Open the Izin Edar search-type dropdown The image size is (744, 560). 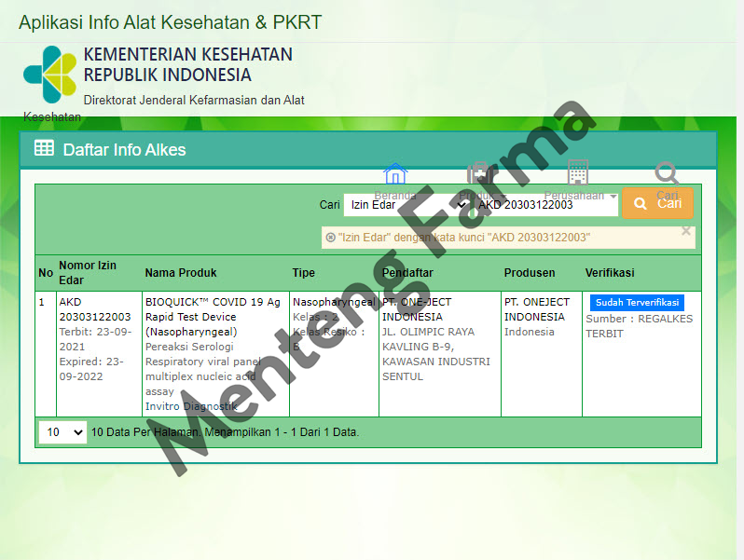click(407, 205)
